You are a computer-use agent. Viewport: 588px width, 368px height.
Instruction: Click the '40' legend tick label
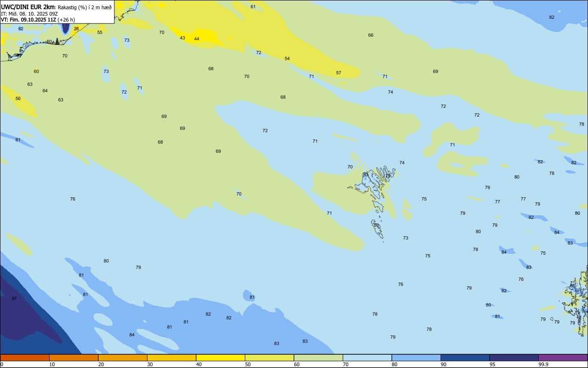199,364
